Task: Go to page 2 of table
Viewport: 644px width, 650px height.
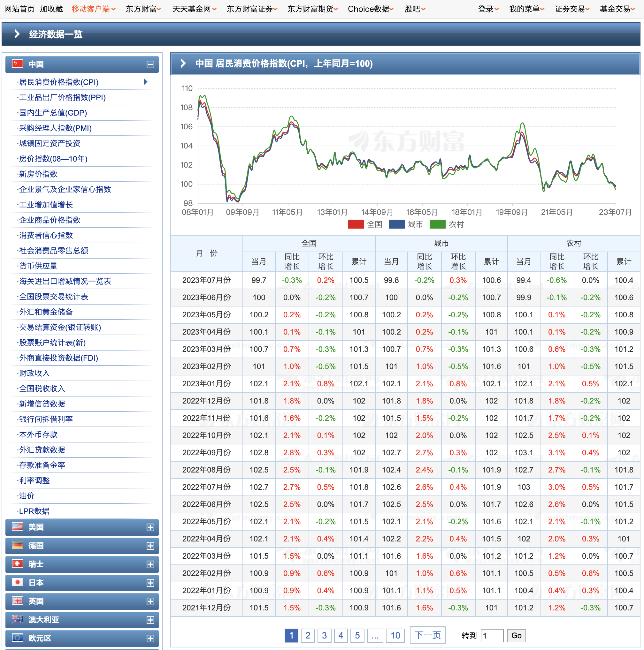Action: [x=308, y=635]
